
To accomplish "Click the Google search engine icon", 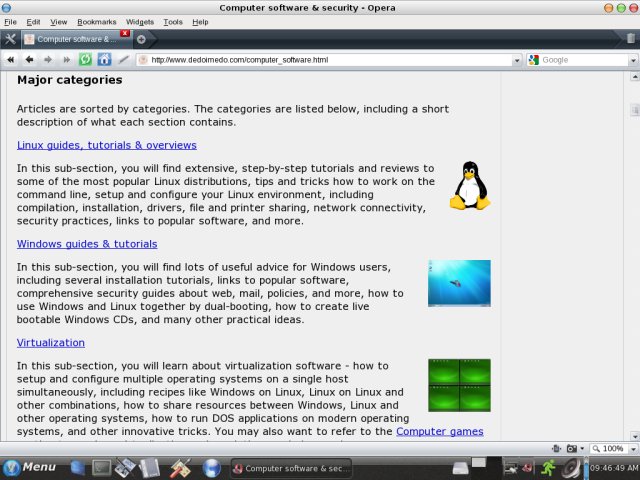I will point(533,60).
